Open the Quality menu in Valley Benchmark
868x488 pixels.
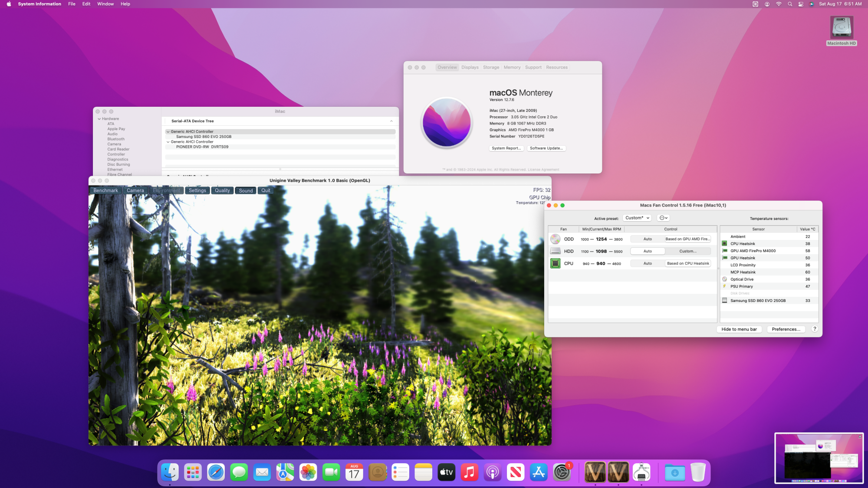click(x=222, y=190)
